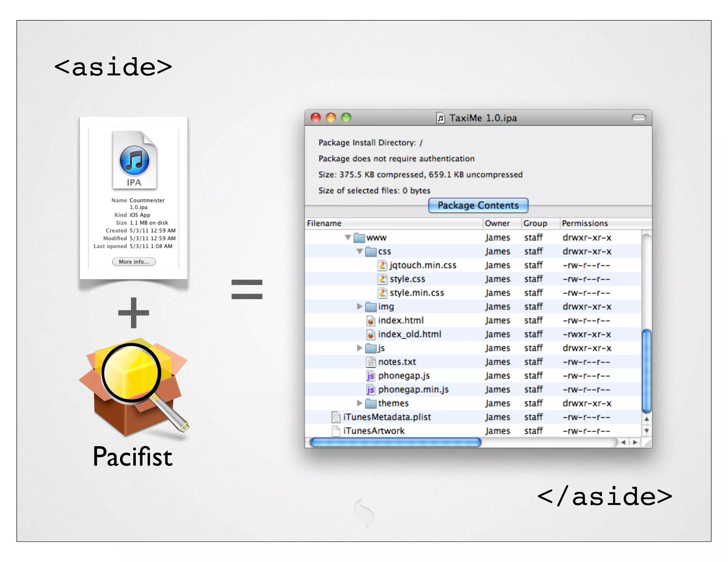Select the iTunesMetadata.plist filename
The width and height of the screenshot is (728, 562).
click(x=387, y=417)
